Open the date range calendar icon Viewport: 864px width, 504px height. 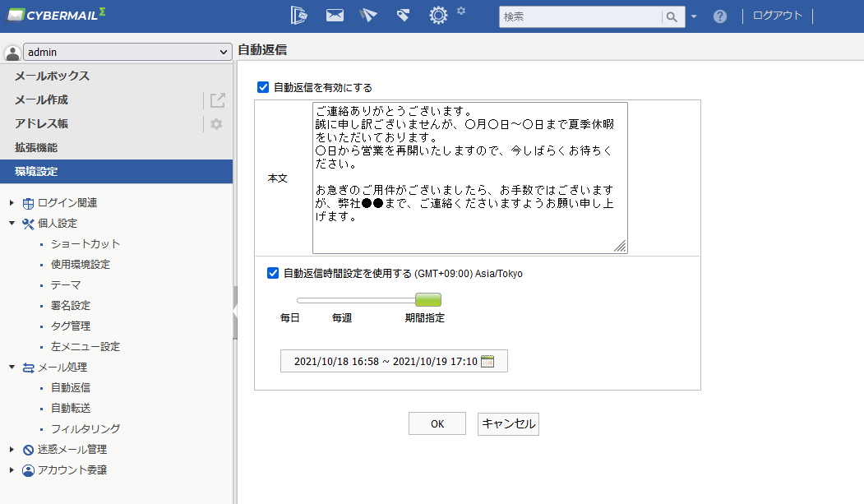tap(487, 361)
